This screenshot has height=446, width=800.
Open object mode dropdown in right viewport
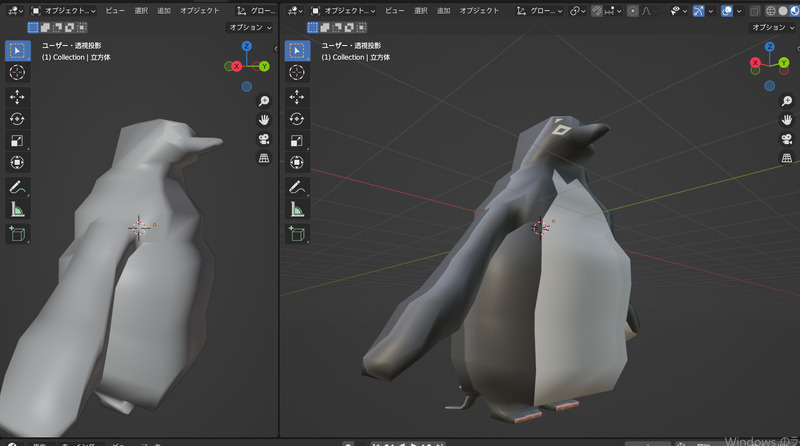click(342, 11)
